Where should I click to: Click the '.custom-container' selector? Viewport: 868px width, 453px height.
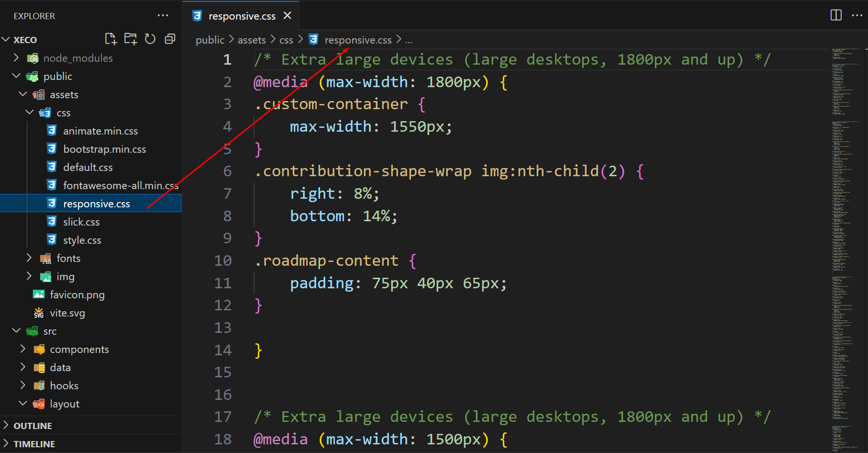tap(331, 104)
